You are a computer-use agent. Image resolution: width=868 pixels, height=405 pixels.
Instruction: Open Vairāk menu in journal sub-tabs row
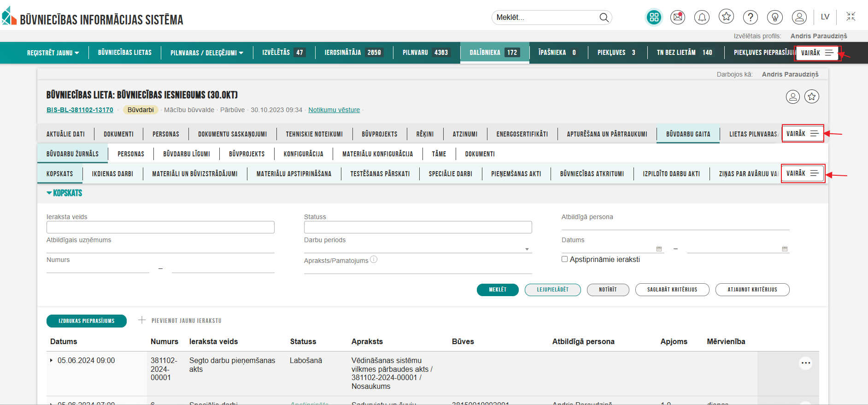click(803, 173)
